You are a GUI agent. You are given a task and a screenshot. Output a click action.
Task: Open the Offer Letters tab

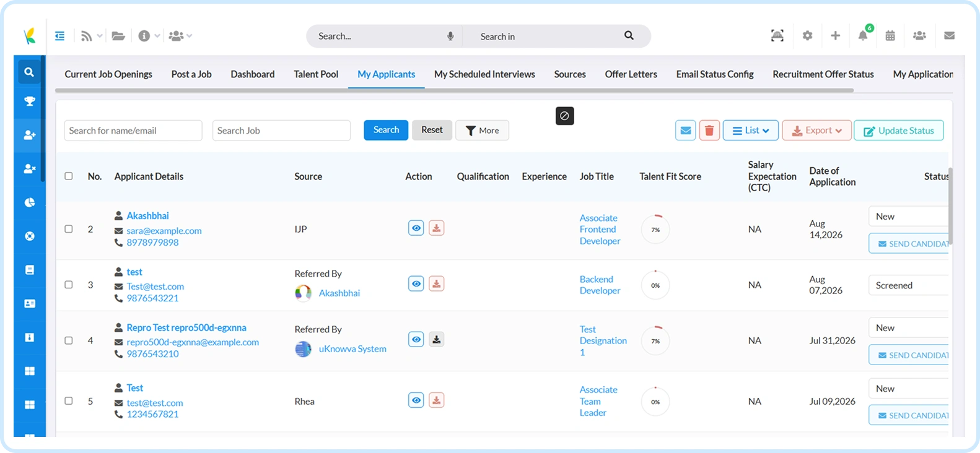pos(631,74)
